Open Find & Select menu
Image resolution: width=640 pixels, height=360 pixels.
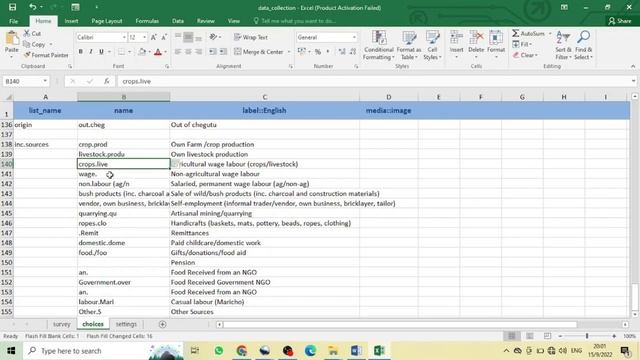tap(583, 45)
